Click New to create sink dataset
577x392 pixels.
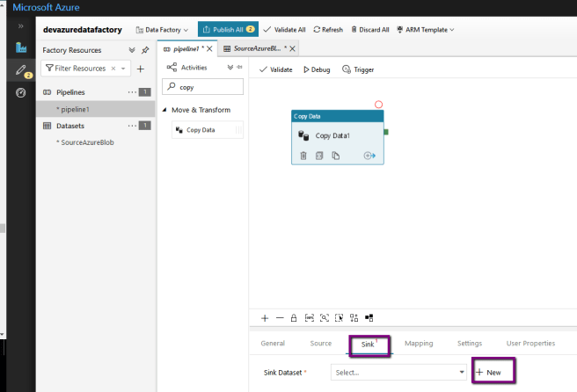(x=488, y=372)
